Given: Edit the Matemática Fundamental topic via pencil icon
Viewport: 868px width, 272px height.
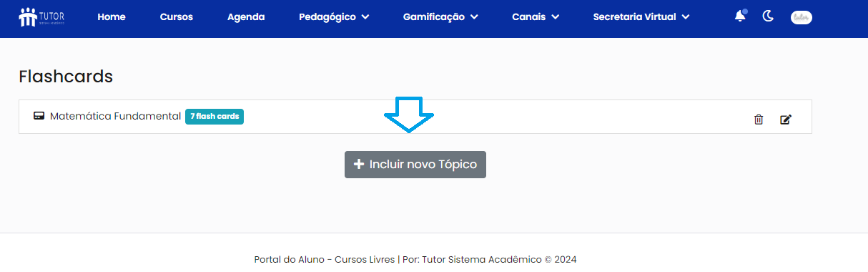Looking at the screenshot, I should pos(786,120).
